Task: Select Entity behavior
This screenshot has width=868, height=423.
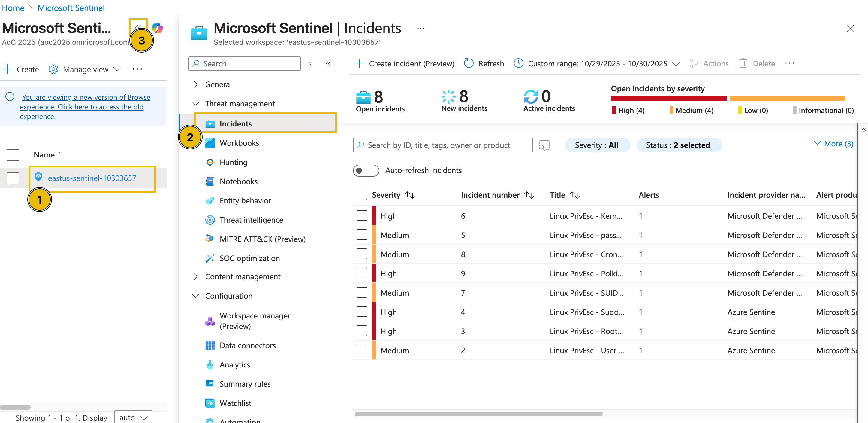Action: coord(245,200)
